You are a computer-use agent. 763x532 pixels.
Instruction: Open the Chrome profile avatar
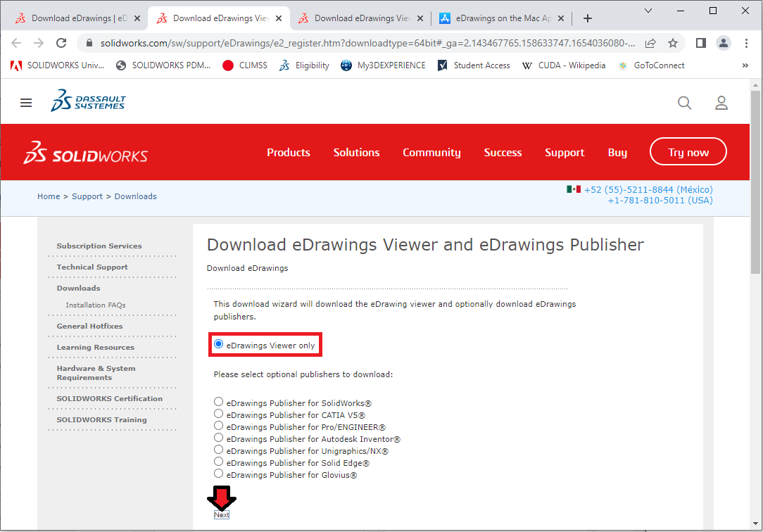click(x=724, y=44)
